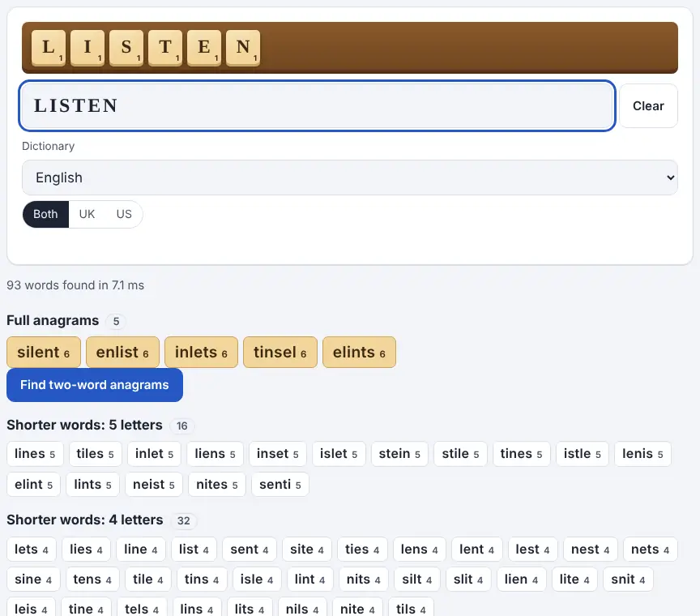Select the word 'lens'
Viewport: 700px width, 616px height.
click(x=420, y=550)
